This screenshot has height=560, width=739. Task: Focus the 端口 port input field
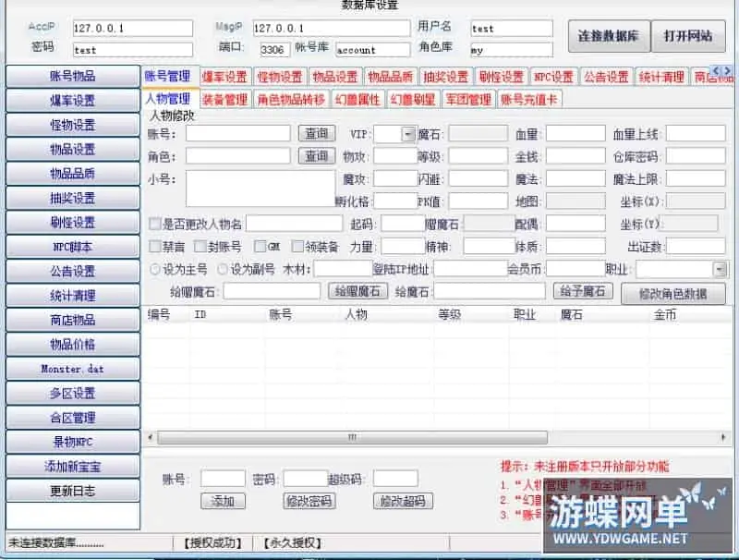[x=274, y=50]
